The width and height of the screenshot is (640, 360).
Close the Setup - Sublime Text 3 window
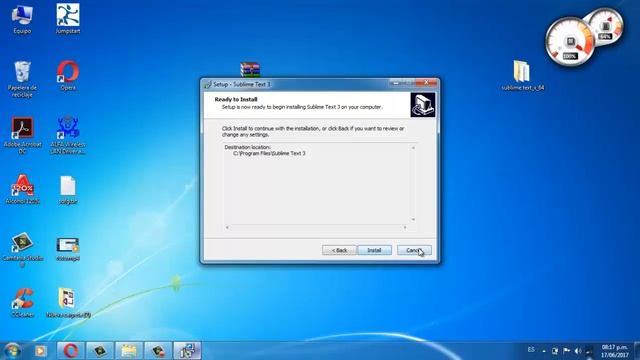[426, 82]
